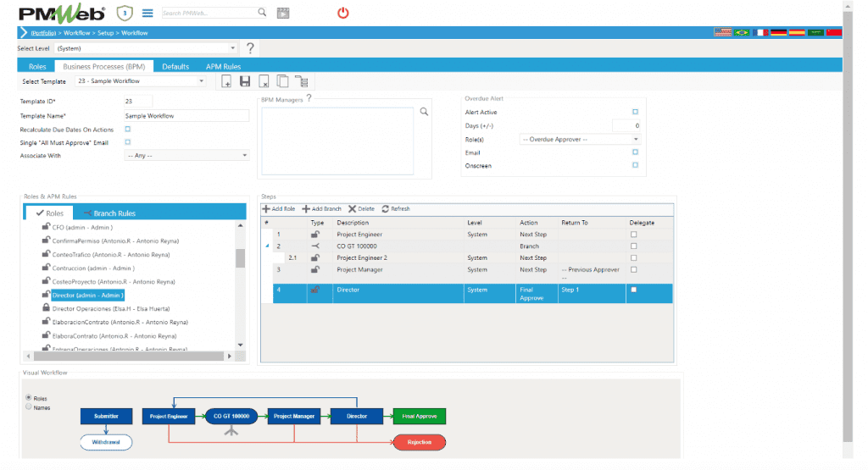868x470 pixels.
Task: Click the Search PMWeb input box
Action: point(209,13)
